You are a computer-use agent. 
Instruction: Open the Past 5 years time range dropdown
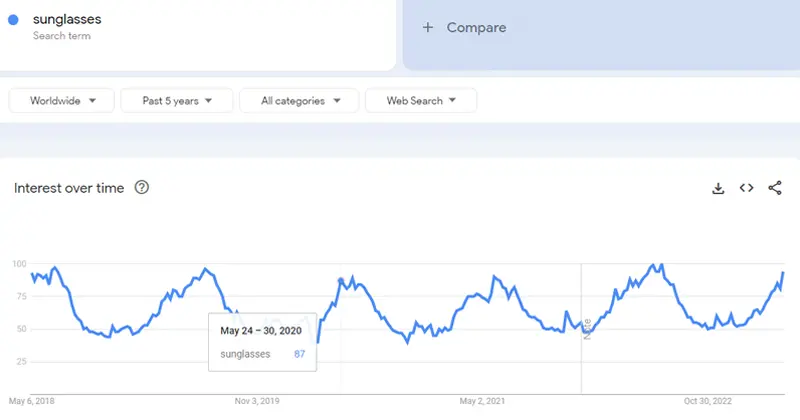point(177,101)
